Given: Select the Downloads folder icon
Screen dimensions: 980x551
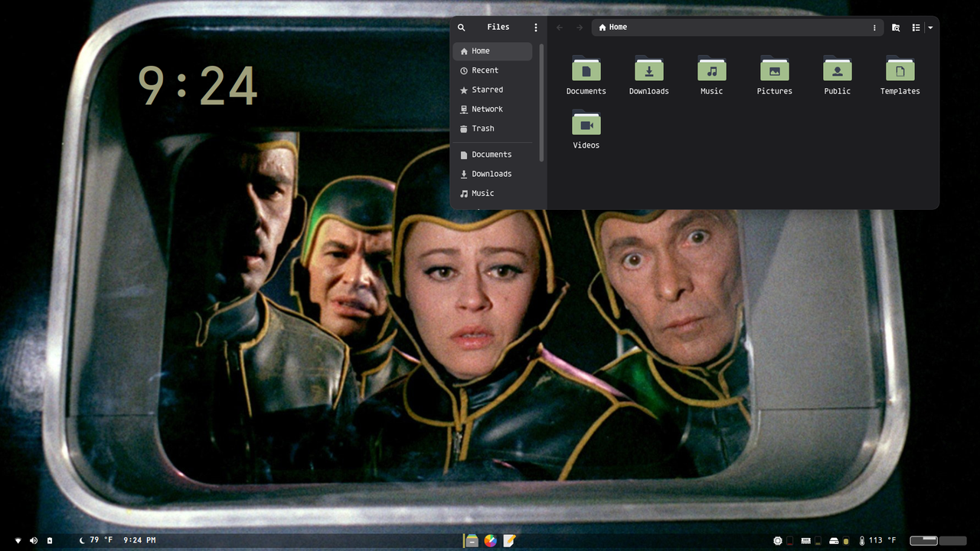Looking at the screenshot, I should coord(649,69).
